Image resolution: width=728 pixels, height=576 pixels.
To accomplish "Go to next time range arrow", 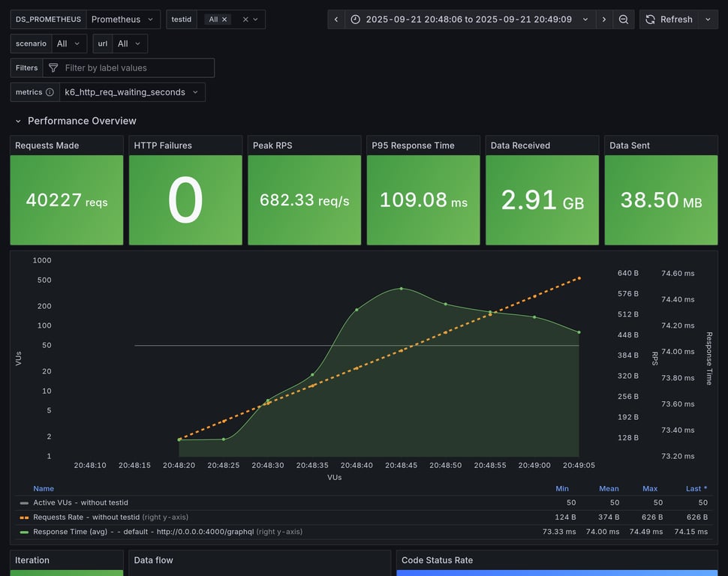I will tap(604, 19).
